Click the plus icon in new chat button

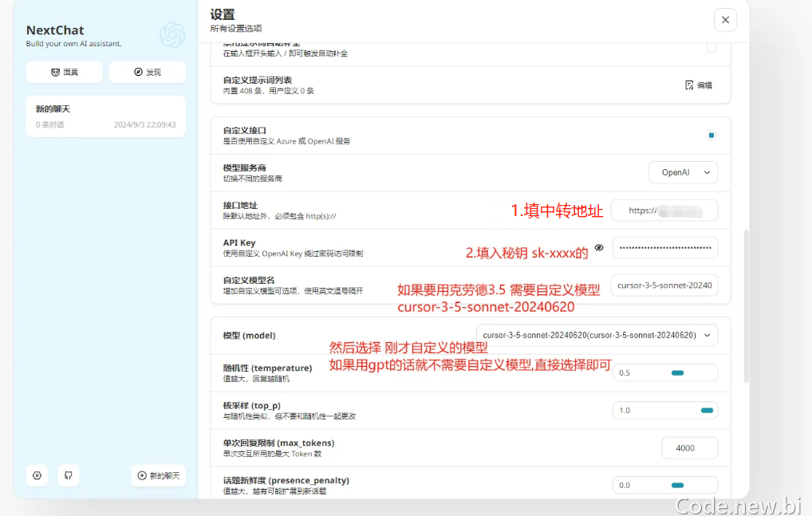pos(142,475)
